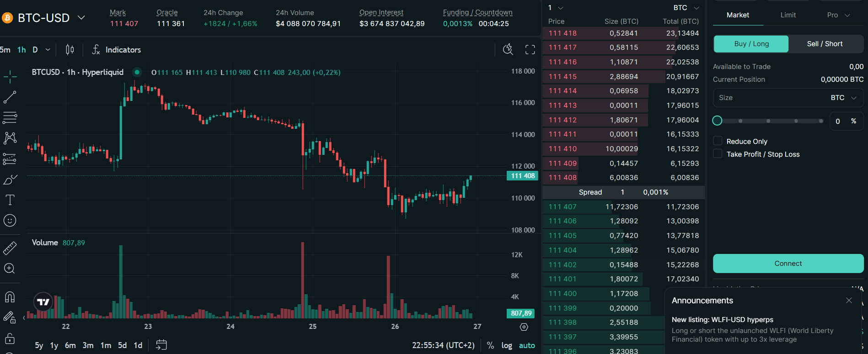Screen dimensions: 868x354
Task: Toggle stay in drawing mode
Action: (x=10, y=317)
